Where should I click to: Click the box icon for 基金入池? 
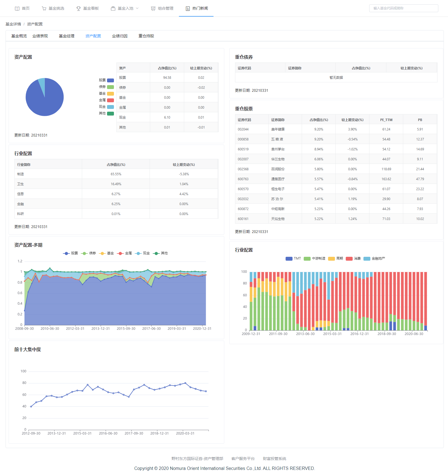(x=113, y=9)
